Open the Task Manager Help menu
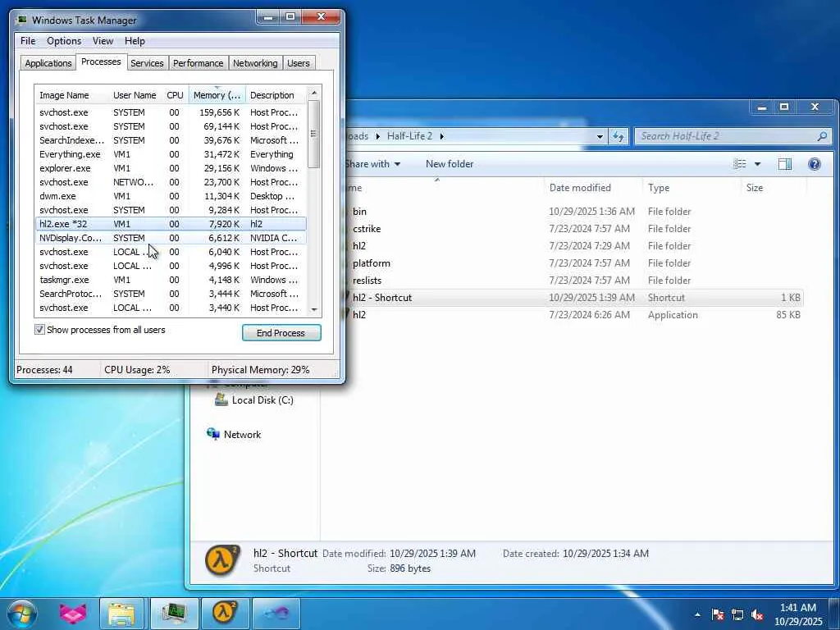The height and width of the screenshot is (630, 840). [x=135, y=41]
